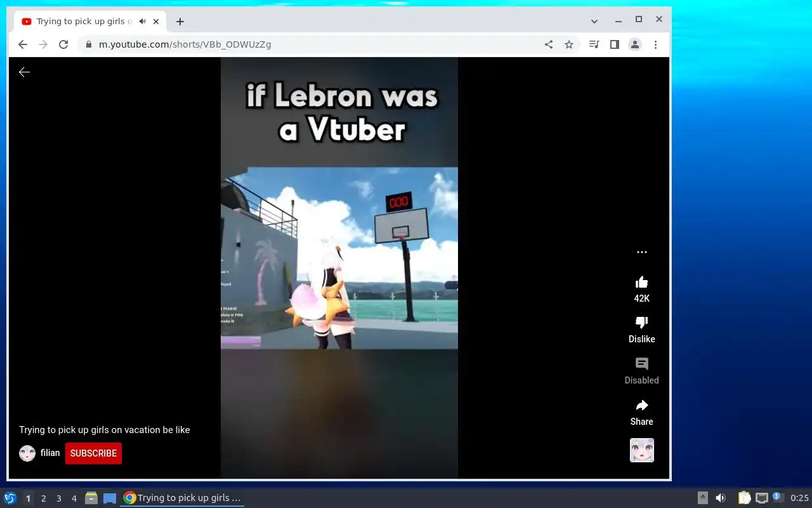Click the show desktop taskbar icon

(x=110, y=498)
